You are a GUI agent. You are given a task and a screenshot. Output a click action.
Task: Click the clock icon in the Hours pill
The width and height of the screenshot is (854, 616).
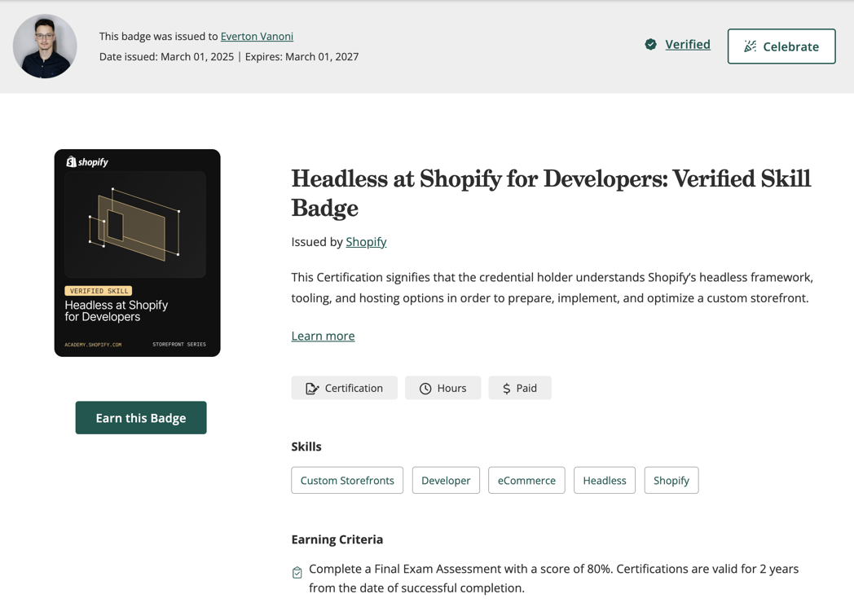tap(425, 388)
